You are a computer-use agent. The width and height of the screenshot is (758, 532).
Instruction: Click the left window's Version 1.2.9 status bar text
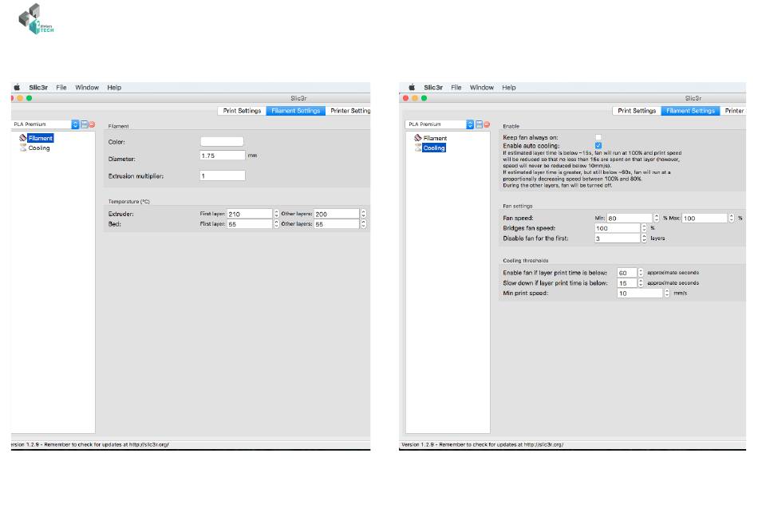click(90, 444)
